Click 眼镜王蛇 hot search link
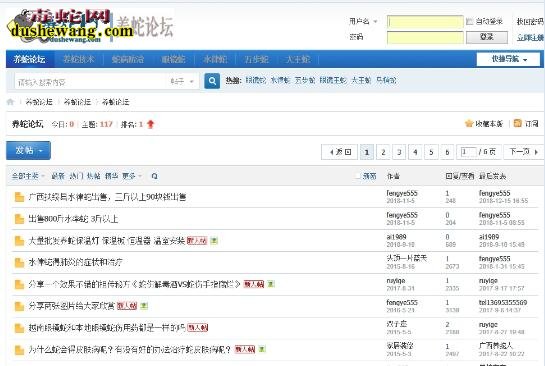545x366 pixels. 333,80
